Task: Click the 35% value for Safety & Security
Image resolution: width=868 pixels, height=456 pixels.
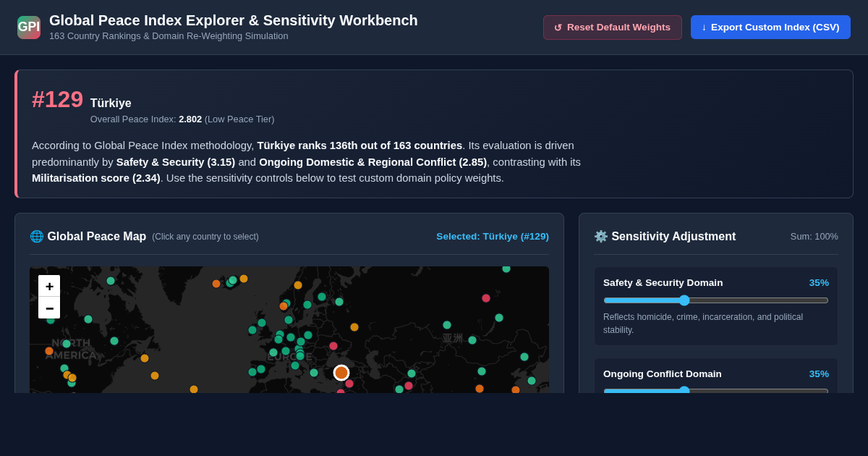Action: coord(819,282)
